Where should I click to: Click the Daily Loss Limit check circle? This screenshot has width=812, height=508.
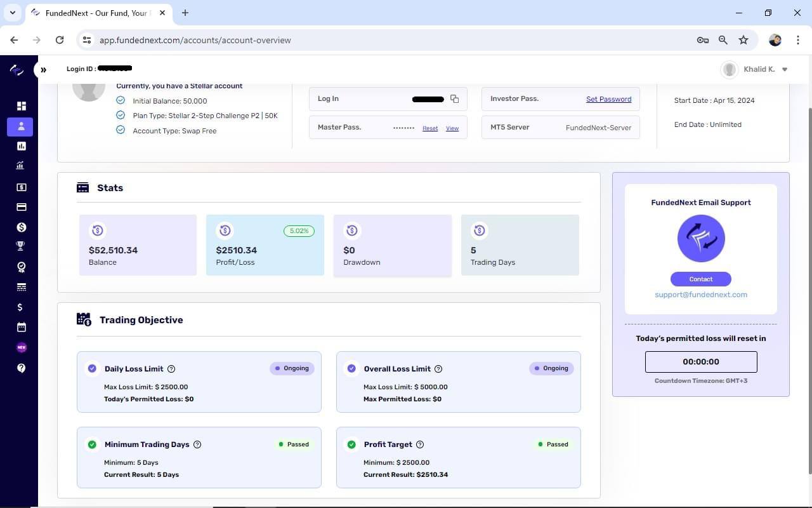pos(92,369)
